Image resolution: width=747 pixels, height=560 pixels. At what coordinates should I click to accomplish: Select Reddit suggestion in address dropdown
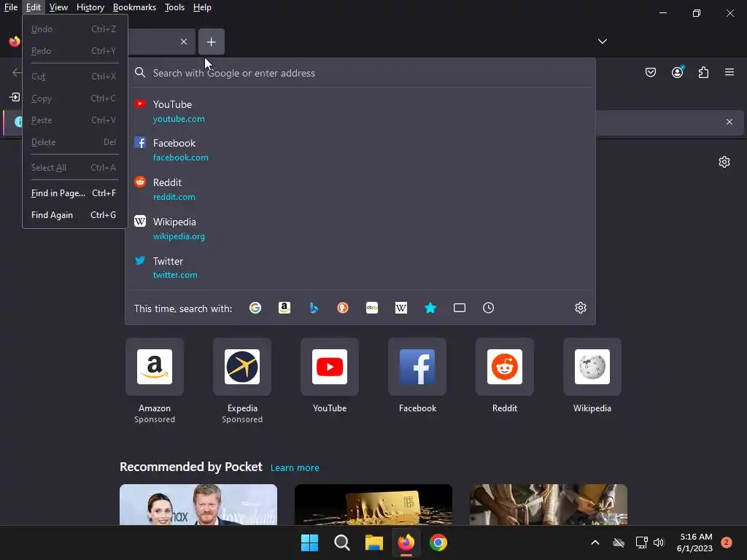(360, 189)
